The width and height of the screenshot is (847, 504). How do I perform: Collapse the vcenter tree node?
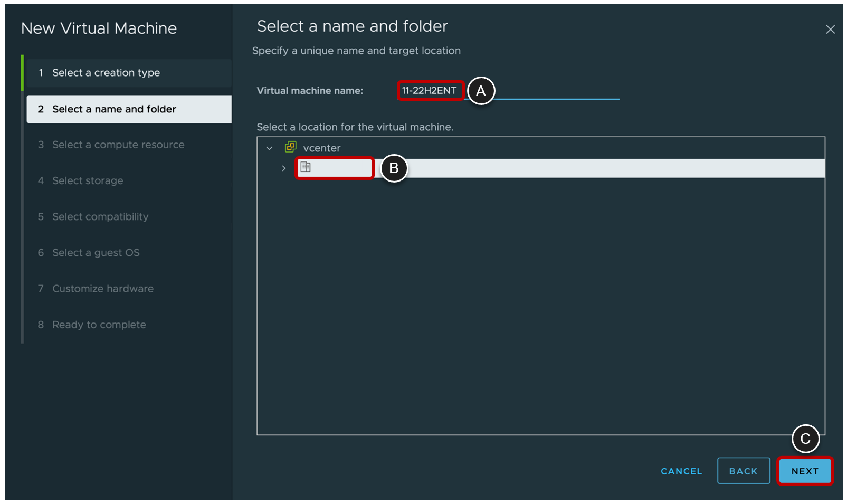coord(270,148)
